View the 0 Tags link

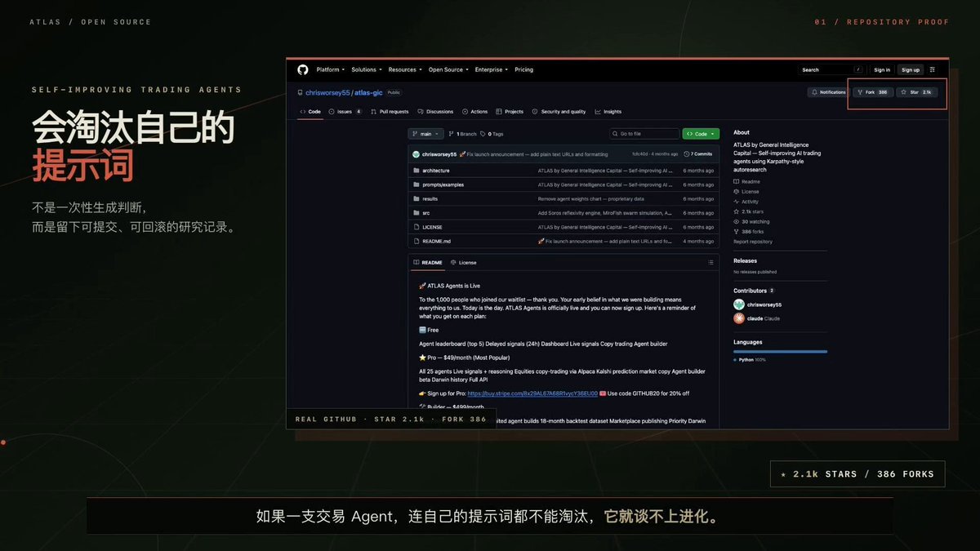492,134
